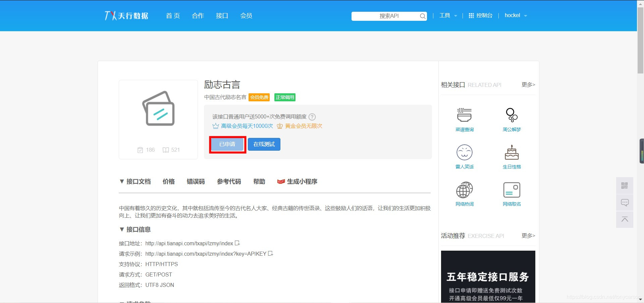Open 更多 link beside 相关接口
Viewport: 644px width, 303px height.
tap(528, 85)
